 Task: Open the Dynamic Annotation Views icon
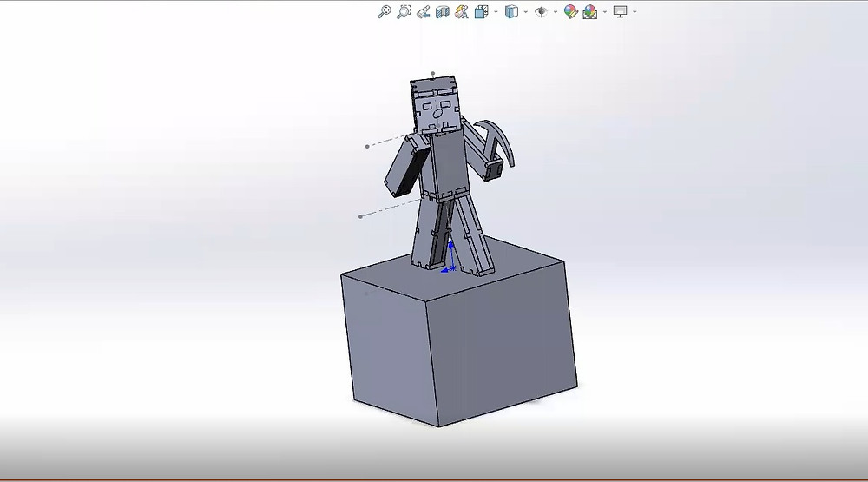point(462,11)
